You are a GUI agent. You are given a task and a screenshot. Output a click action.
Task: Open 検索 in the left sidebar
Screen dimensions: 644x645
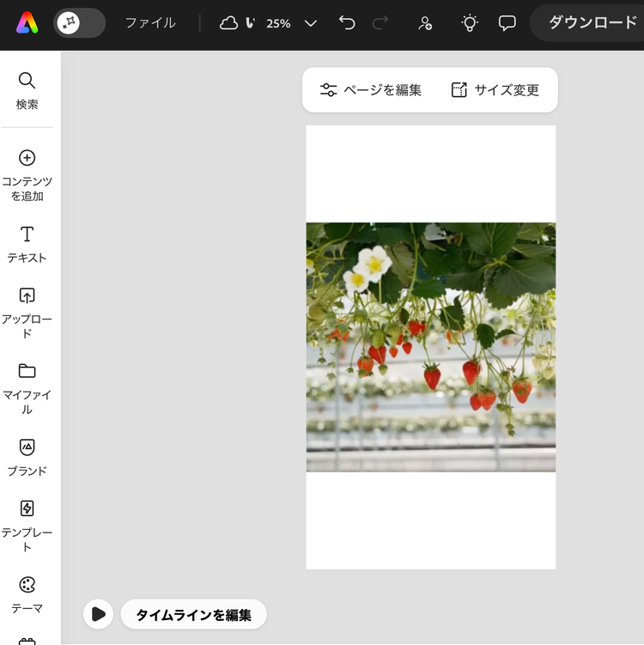(27, 91)
